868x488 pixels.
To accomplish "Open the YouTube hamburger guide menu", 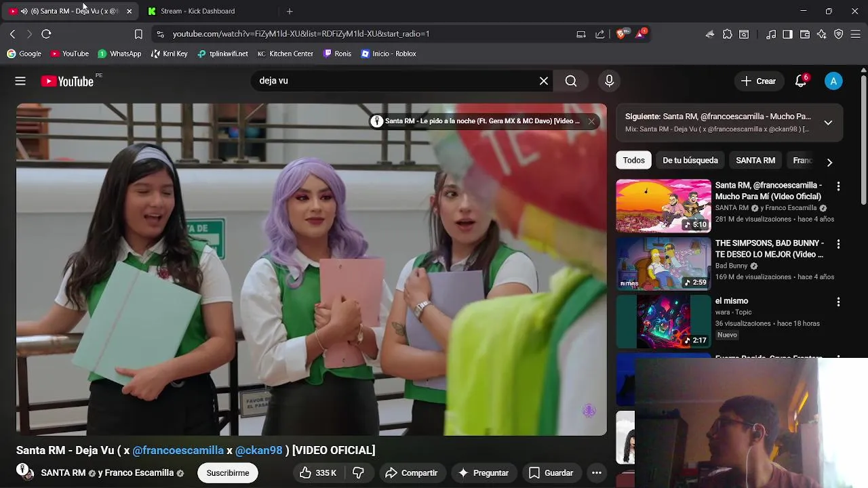I will [20, 81].
